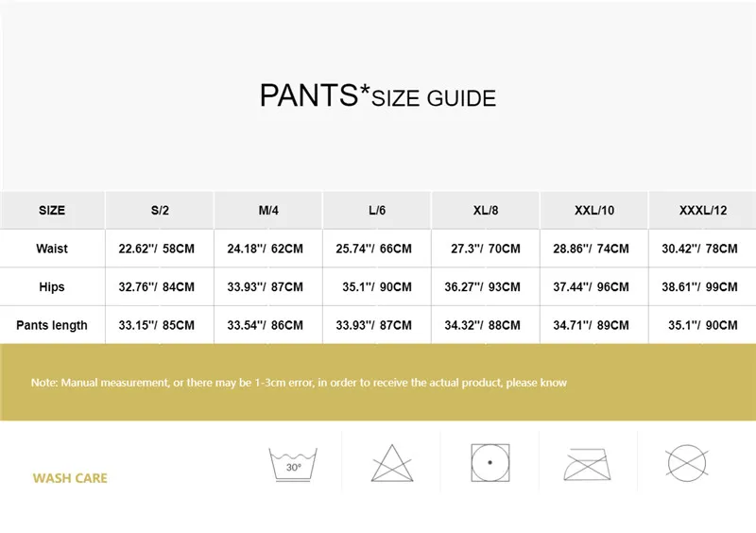Click the PANTS size guide title
756x533 pixels.
(x=377, y=95)
